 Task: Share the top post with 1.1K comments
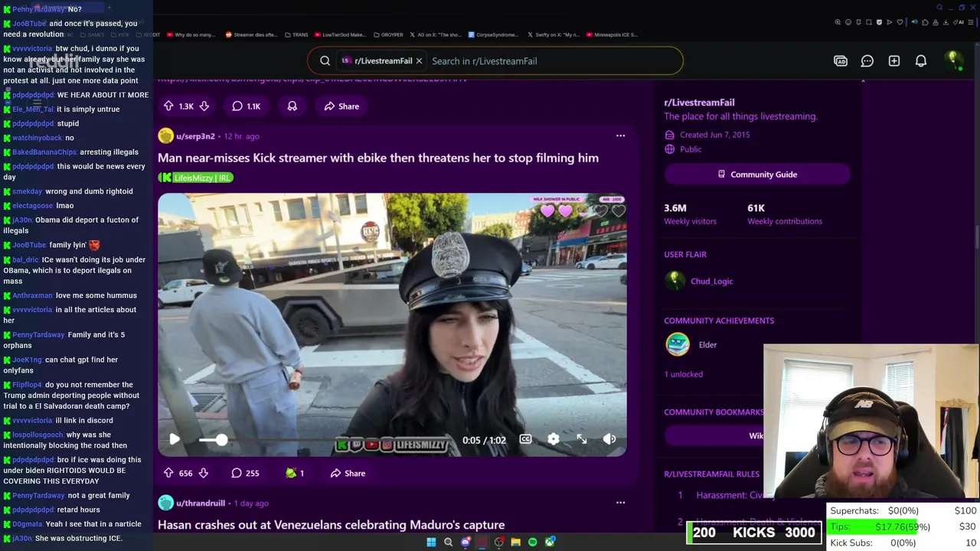click(x=341, y=106)
